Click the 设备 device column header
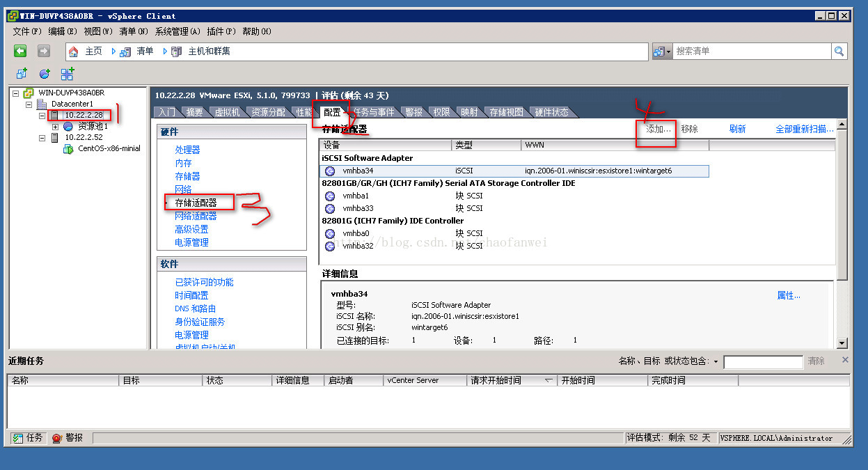This screenshot has width=868, height=470. click(x=386, y=145)
